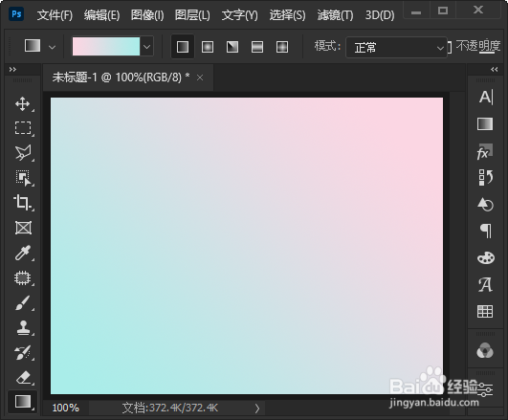508x420 pixels.
Task: Select the Polygonal Lasso tool
Action: coord(23,153)
